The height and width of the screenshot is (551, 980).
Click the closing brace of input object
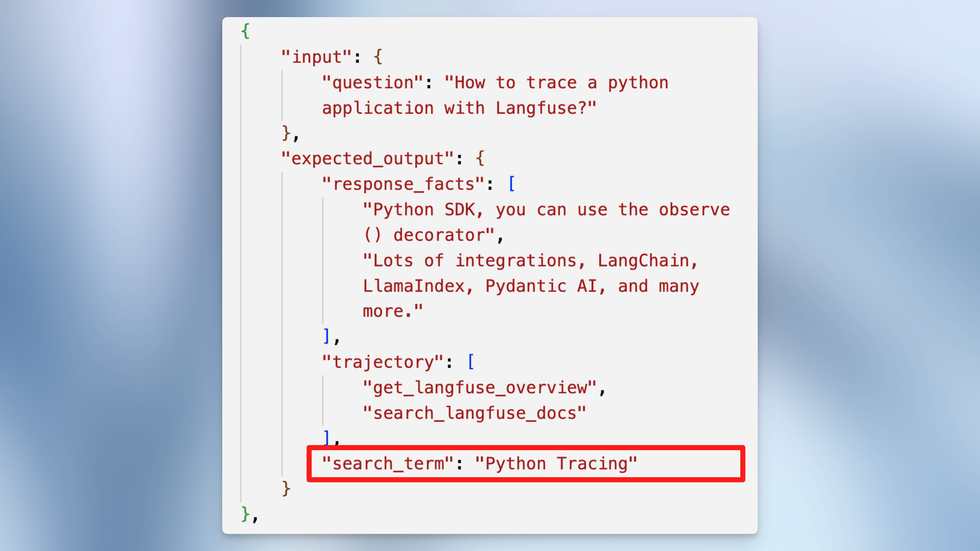coord(287,133)
